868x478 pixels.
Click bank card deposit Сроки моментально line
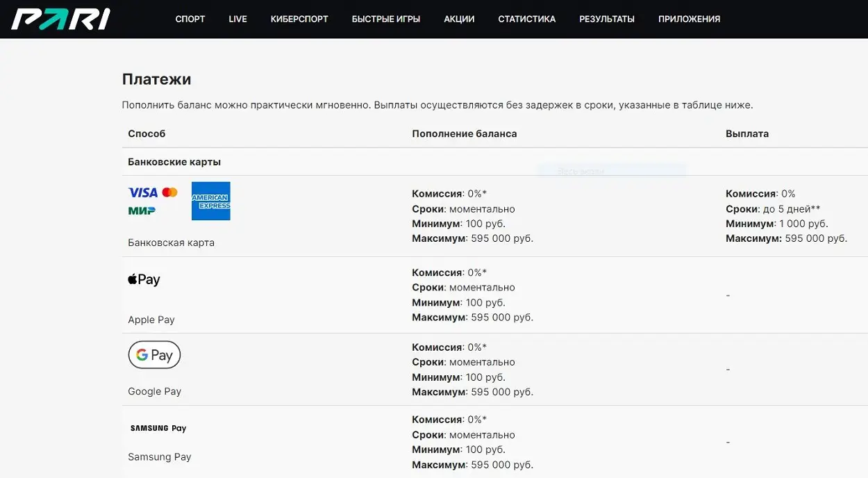click(x=463, y=208)
